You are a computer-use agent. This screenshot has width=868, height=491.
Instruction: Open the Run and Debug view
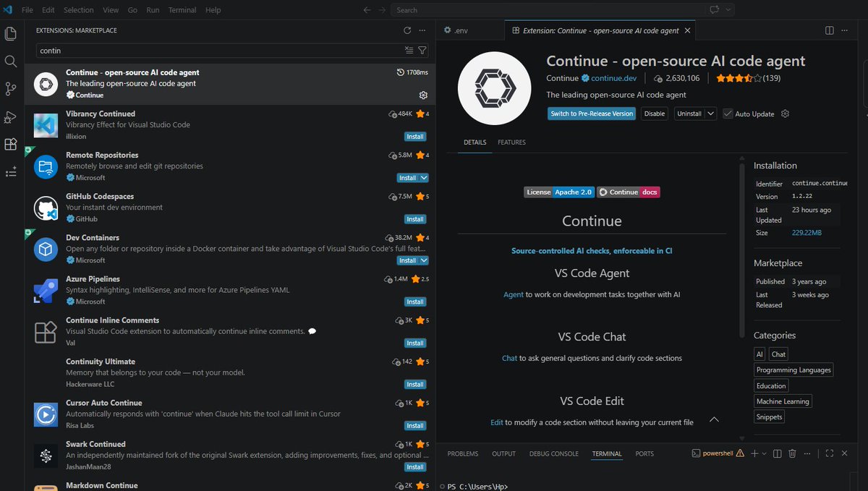(11, 116)
